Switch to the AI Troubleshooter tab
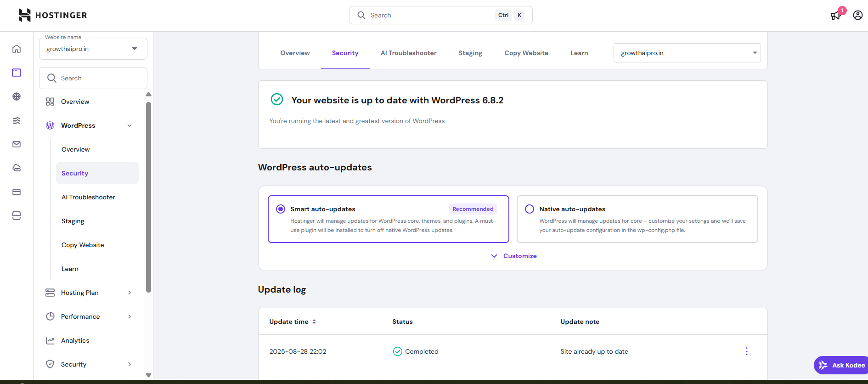The width and height of the screenshot is (868, 384). click(409, 53)
